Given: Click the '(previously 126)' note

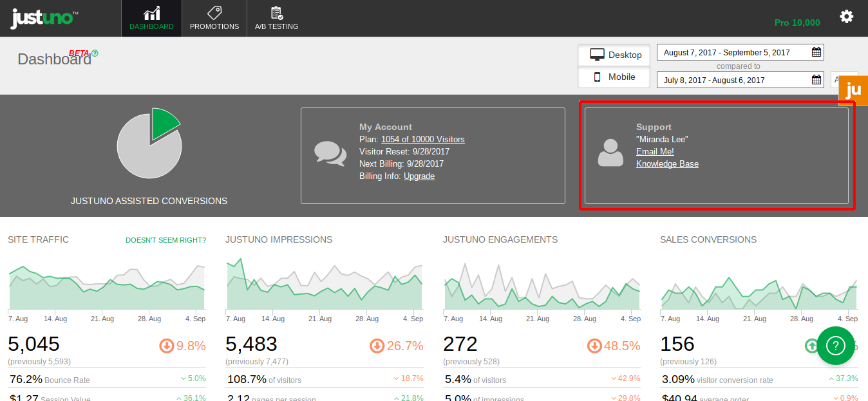Looking at the screenshot, I should click(x=688, y=362).
